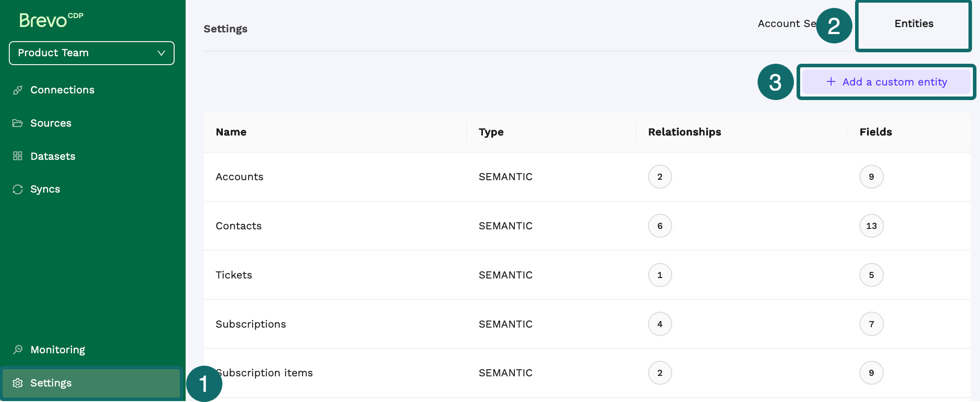
Task: Click the Subscriptions relationships badge showing 4
Action: [x=660, y=325]
